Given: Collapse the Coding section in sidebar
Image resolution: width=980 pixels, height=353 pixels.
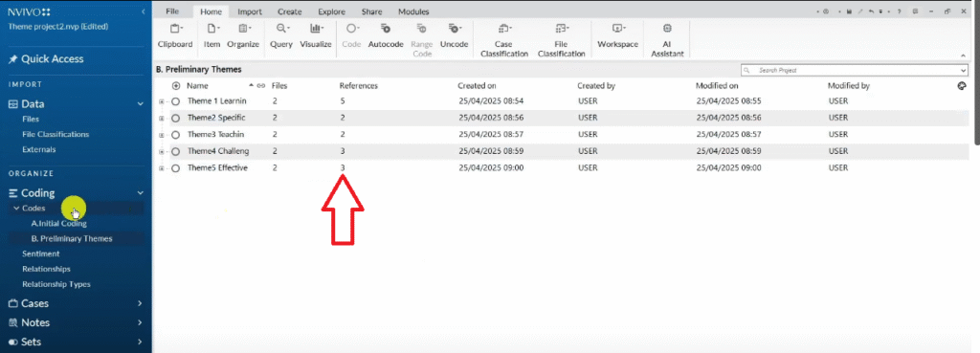Looking at the screenshot, I should [x=140, y=193].
